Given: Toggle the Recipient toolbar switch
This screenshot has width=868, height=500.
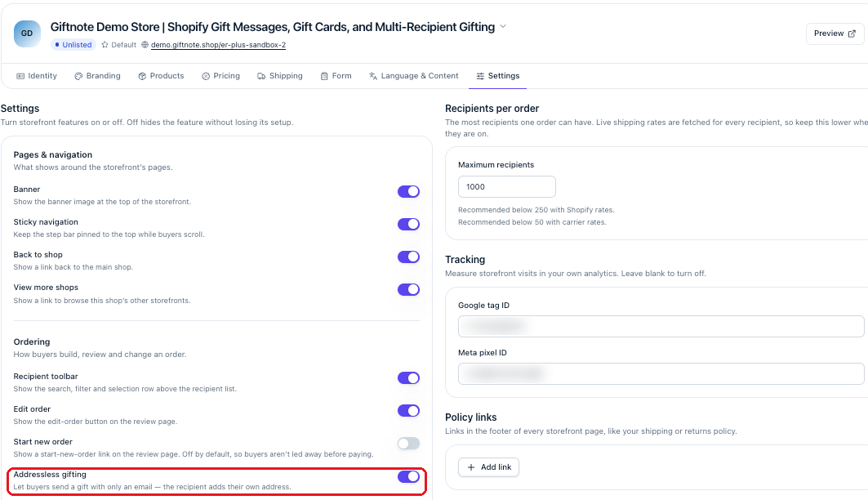Looking at the screenshot, I should click(408, 378).
